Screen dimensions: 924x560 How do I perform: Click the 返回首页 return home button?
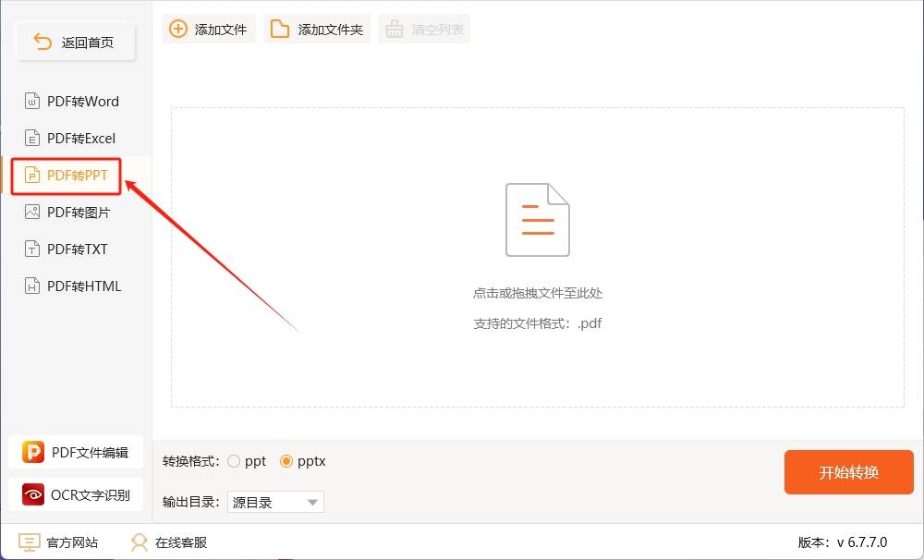76,41
